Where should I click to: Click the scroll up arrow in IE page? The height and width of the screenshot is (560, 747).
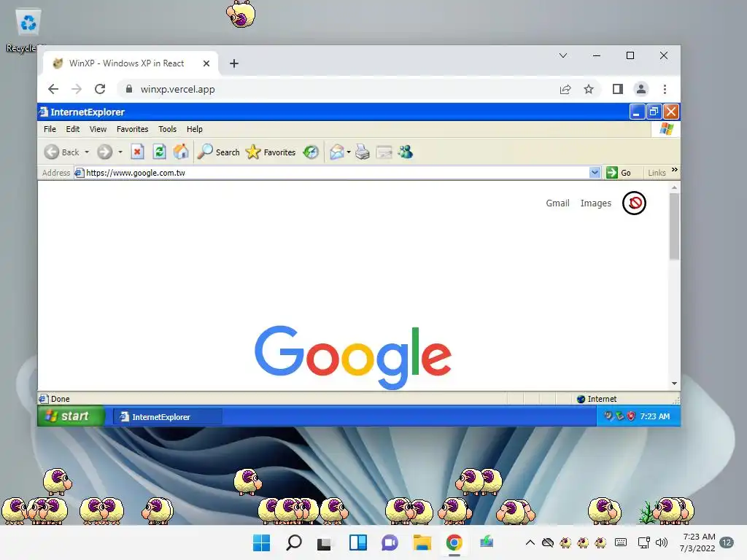point(674,188)
